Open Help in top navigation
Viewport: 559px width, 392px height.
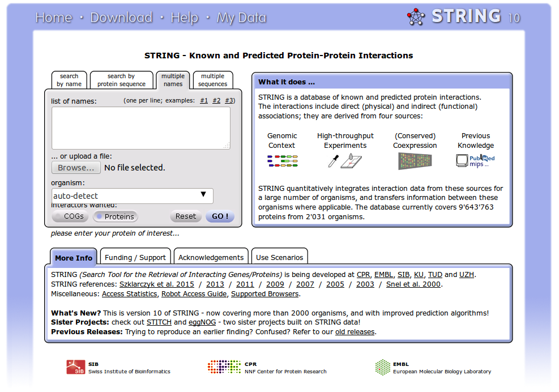click(x=184, y=18)
